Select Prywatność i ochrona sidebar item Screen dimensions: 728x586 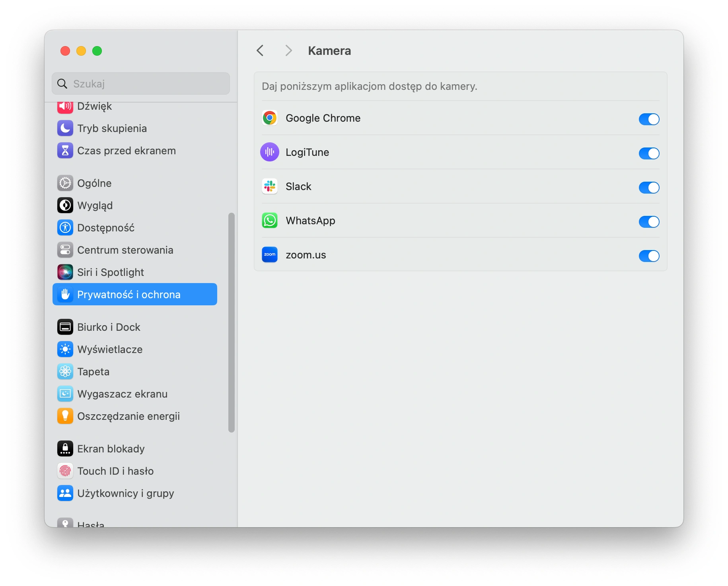coord(135,294)
